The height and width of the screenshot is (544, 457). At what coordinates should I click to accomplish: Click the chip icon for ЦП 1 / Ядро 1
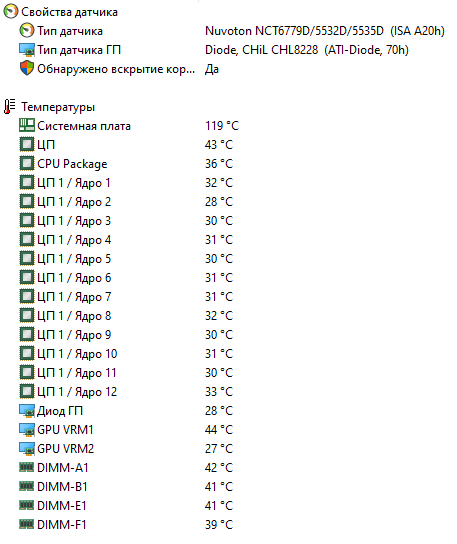click(27, 182)
